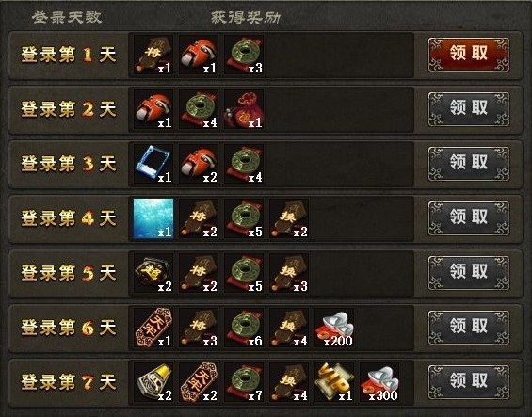The image size is (532, 417).
Task: Select the 天牢 tag x1 in day 6
Action: tap(153, 328)
